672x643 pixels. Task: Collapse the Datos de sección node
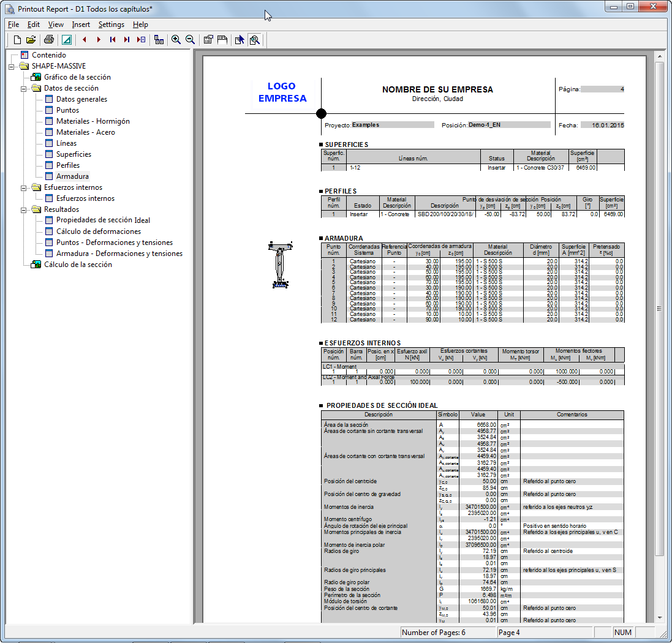23,89
